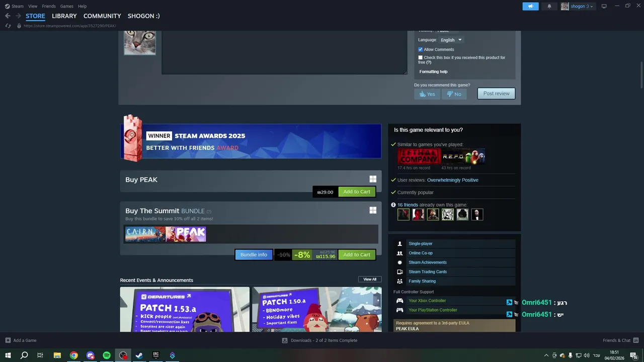Click the Add a Game plus icon
Screen dimensions: 644x362
(x=8, y=340)
